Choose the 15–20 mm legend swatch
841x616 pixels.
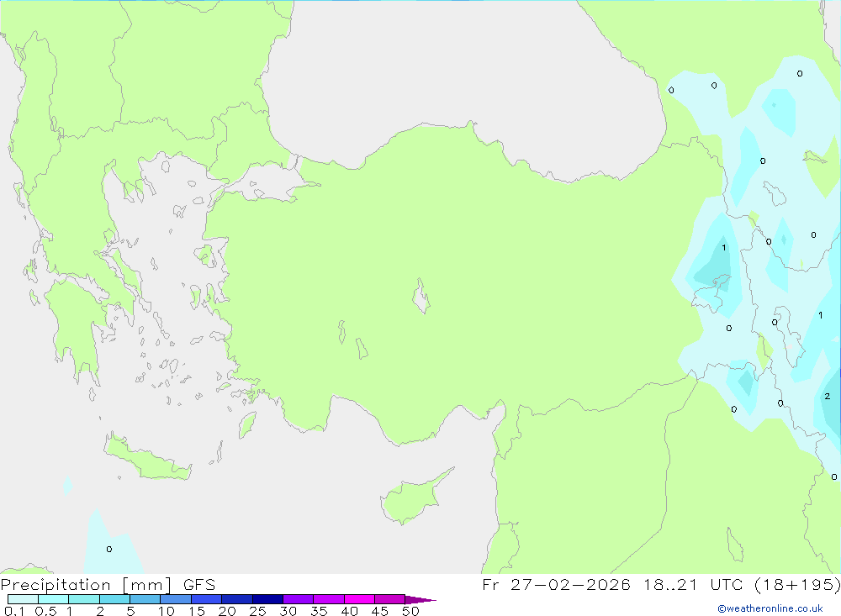point(207,599)
